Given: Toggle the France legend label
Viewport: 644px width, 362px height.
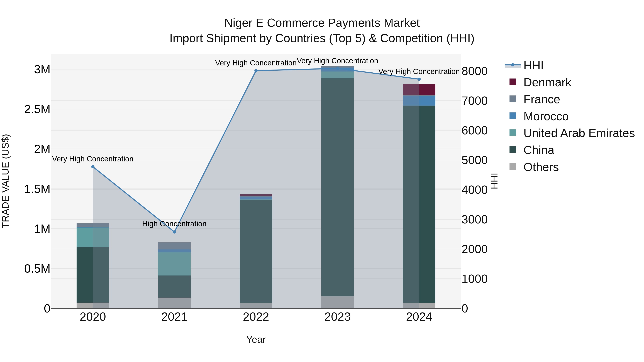Looking at the screenshot, I should point(541,99).
